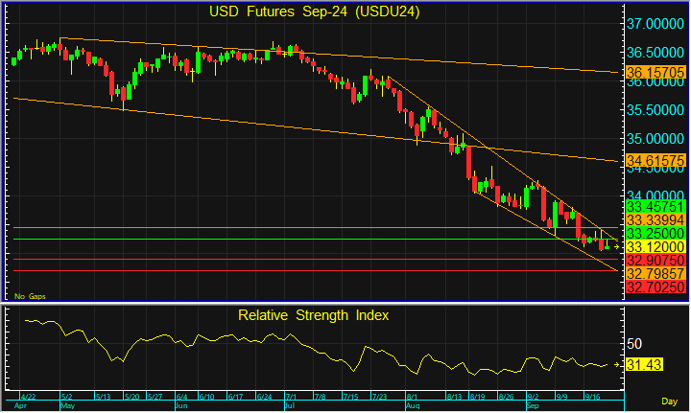Select the Sep month marker on time axis

[x=533, y=407]
